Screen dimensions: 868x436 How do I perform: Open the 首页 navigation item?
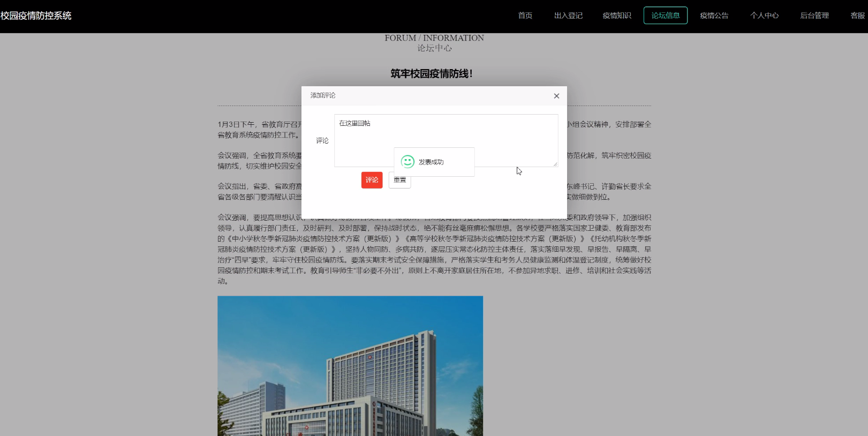tap(525, 16)
